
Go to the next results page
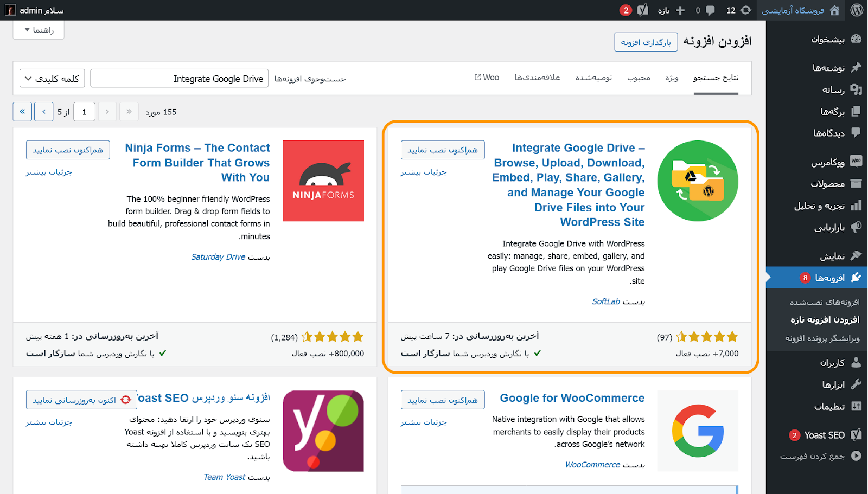(44, 112)
